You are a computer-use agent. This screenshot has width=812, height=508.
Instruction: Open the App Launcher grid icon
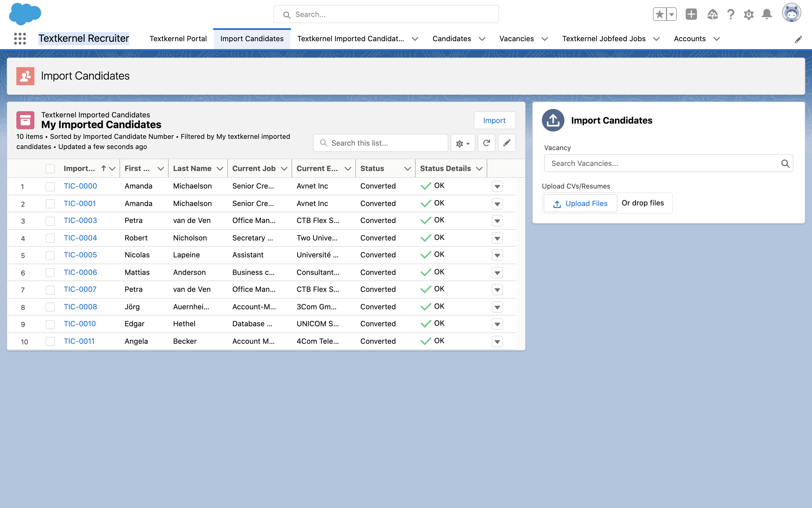click(x=20, y=39)
